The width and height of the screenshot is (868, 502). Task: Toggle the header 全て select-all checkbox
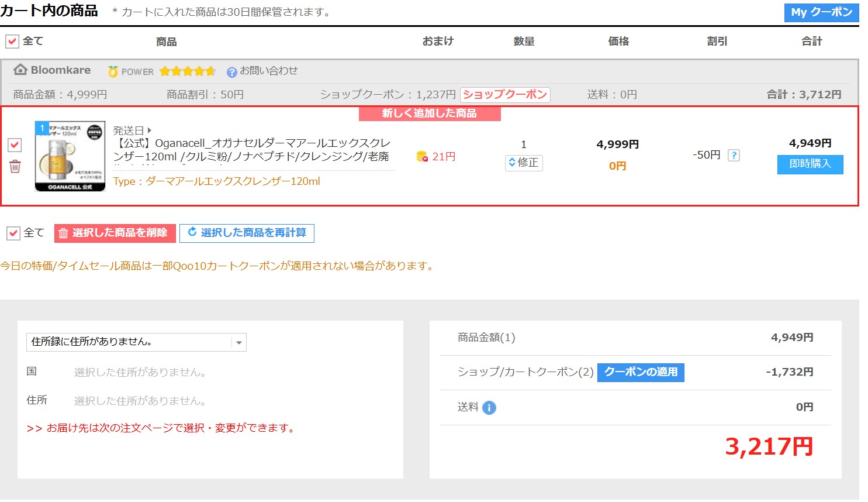[12, 42]
